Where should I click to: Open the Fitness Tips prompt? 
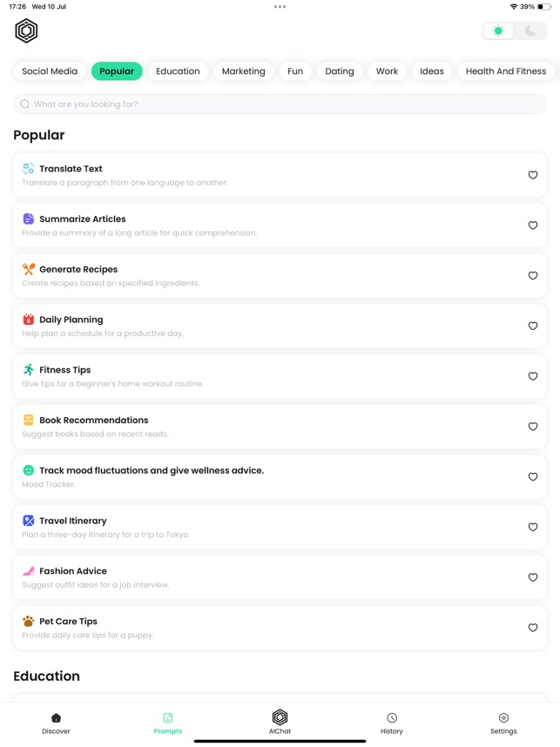(261, 376)
